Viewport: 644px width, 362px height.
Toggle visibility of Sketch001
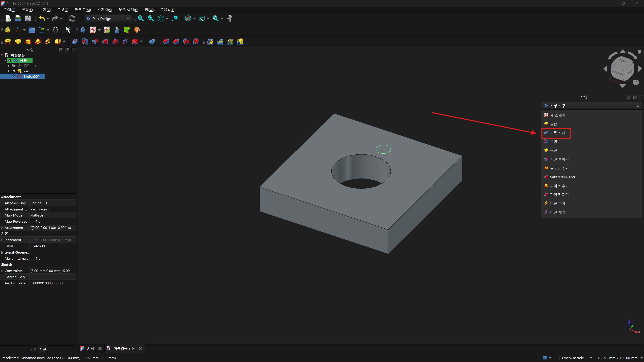[x=14, y=76]
